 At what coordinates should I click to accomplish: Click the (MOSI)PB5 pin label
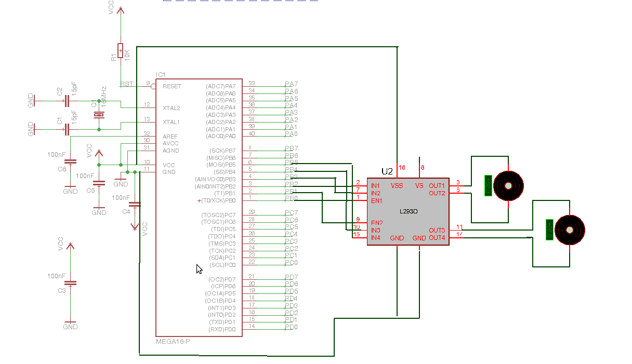221,165
